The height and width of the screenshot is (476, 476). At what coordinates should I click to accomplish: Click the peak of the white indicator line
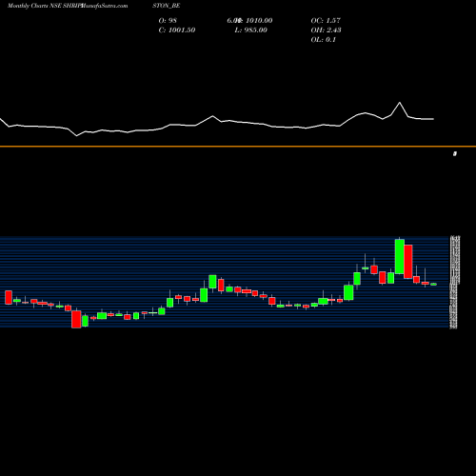[400, 103]
